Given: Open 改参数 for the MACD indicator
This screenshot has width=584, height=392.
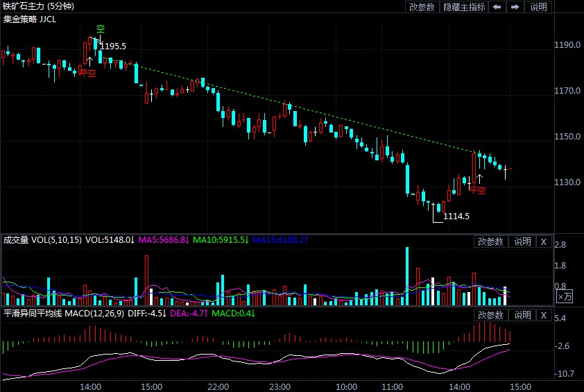Looking at the screenshot, I should point(490,316).
